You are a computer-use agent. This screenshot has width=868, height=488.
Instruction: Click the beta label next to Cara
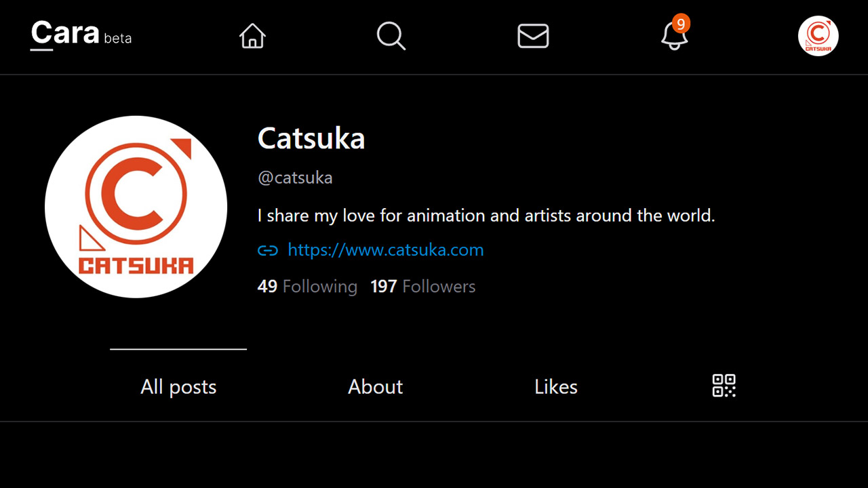click(x=118, y=39)
